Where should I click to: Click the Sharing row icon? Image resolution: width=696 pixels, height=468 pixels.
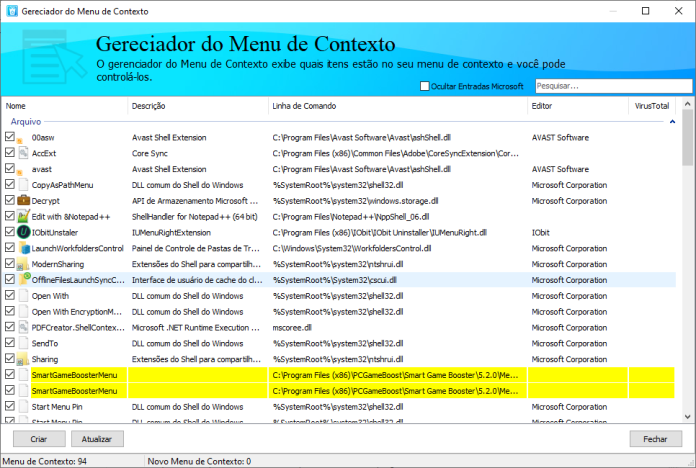point(23,359)
